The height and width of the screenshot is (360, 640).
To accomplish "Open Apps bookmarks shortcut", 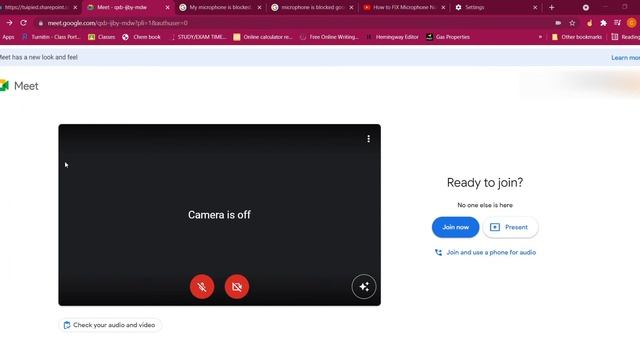I will (x=8, y=37).
